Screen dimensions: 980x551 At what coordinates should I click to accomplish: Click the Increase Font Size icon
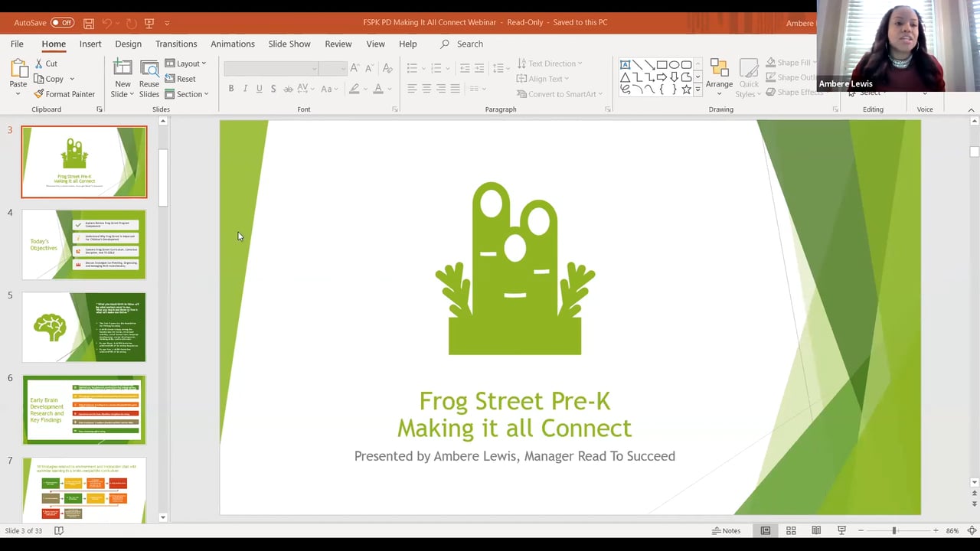[354, 69]
